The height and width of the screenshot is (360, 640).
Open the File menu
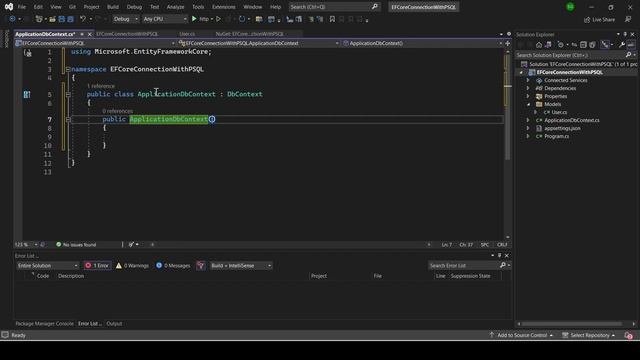[22, 7]
